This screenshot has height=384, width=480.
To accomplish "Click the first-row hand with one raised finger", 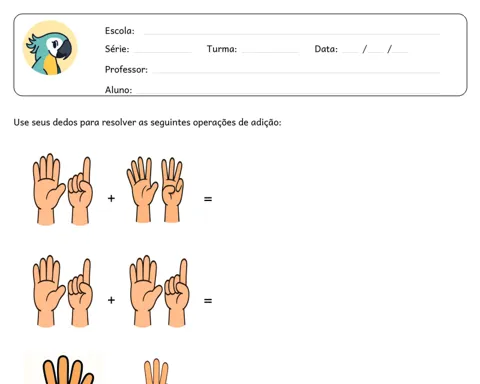I will point(80,191).
